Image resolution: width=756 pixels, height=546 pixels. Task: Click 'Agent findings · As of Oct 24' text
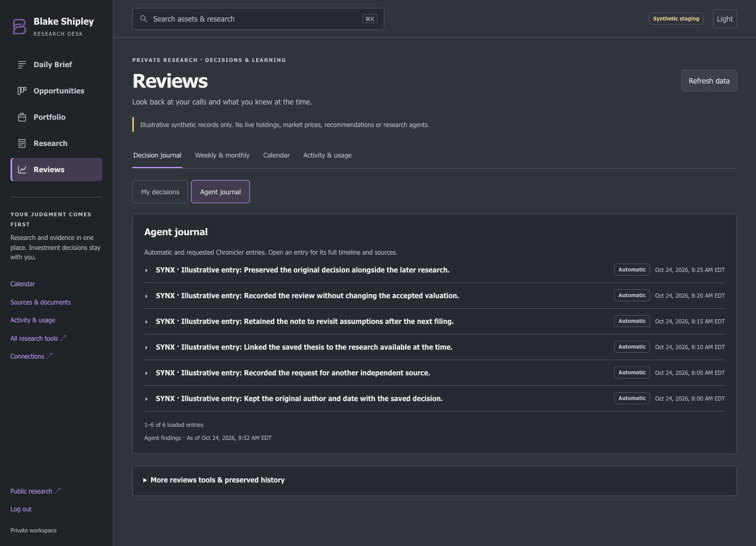pyautogui.click(x=208, y=438)
